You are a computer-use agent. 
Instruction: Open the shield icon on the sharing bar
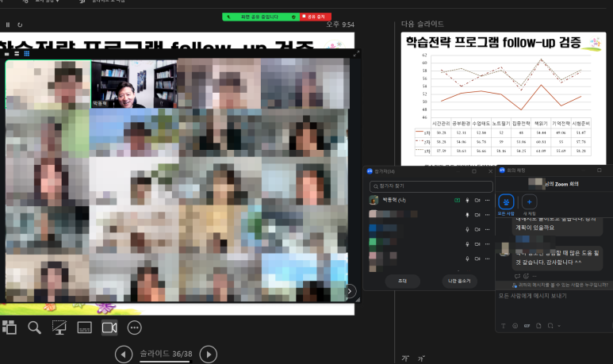pyautogui.click(x=293, y=17)
